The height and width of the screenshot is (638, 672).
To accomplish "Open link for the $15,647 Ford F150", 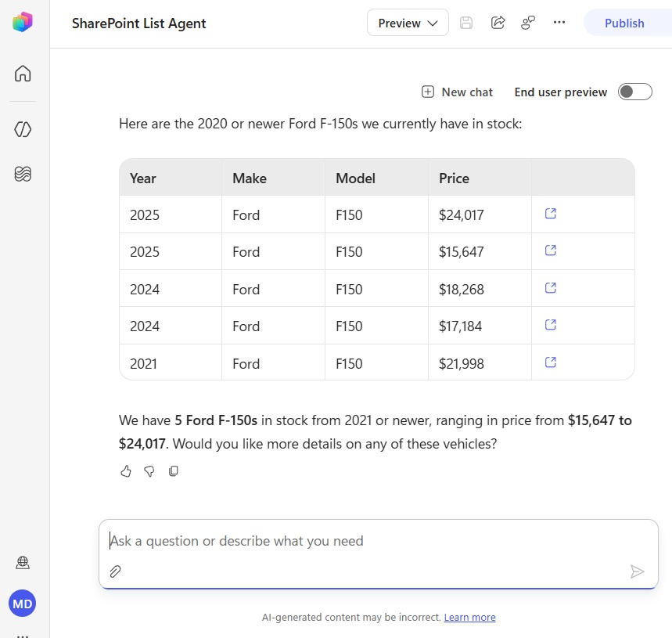I will 551,251.
